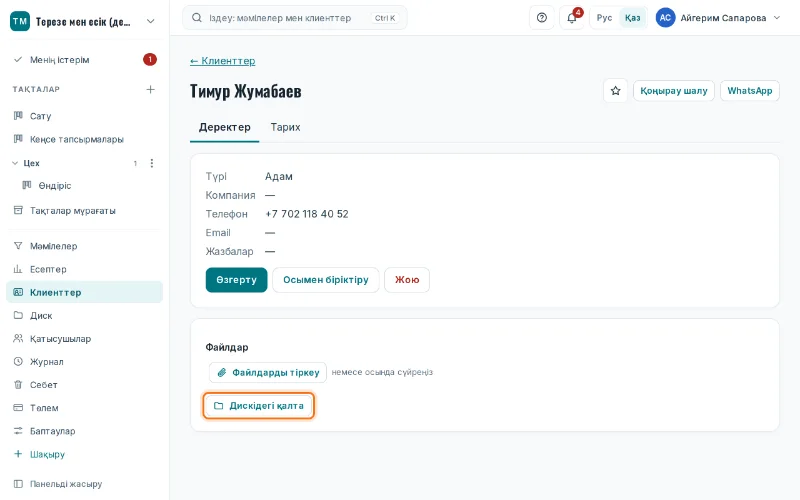Switch language to Рус

click(604, 18)
